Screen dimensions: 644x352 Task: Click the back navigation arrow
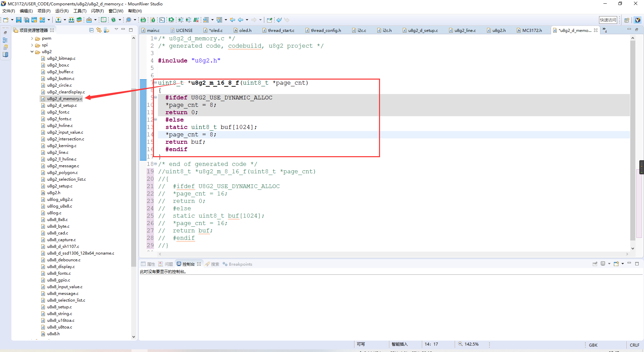[240, 20]
